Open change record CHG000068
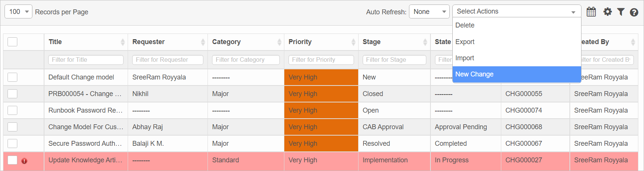Viewport: 644px width, 171px height. pos(523,127)
